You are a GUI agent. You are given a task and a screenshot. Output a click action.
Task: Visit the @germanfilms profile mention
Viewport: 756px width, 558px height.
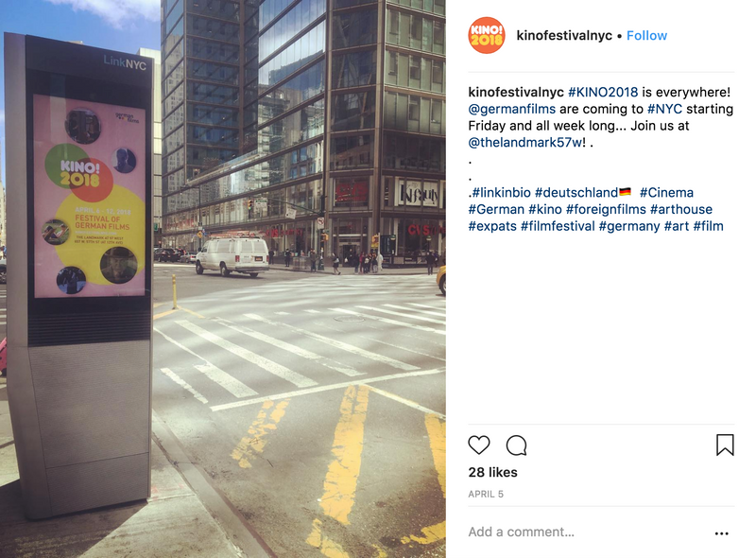tap(512, 109)
